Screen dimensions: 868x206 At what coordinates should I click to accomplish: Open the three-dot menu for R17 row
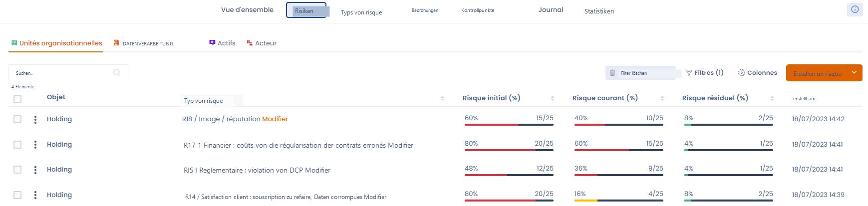(x=35, y=145)
